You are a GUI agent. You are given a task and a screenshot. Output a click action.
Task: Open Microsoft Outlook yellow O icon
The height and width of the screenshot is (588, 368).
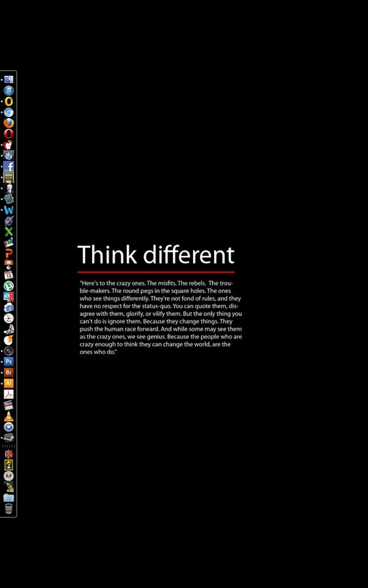tap(9, 101)
